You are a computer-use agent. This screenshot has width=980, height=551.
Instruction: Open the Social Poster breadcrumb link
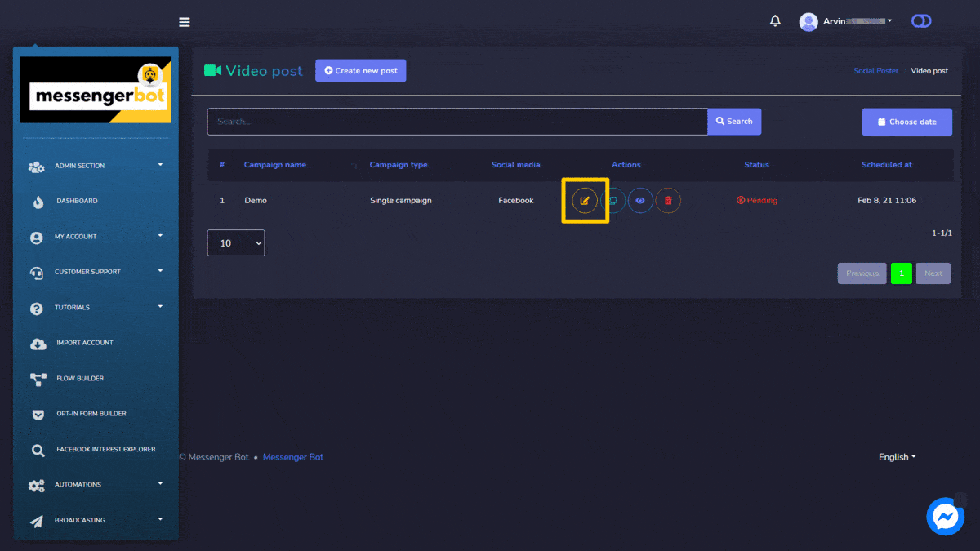pyautogui.click(x=875, y=71)
